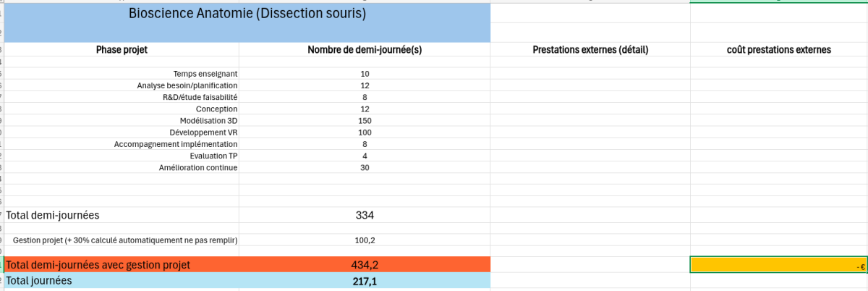Select the "coût prestations externes" header cell

click(x=778, y=50)
